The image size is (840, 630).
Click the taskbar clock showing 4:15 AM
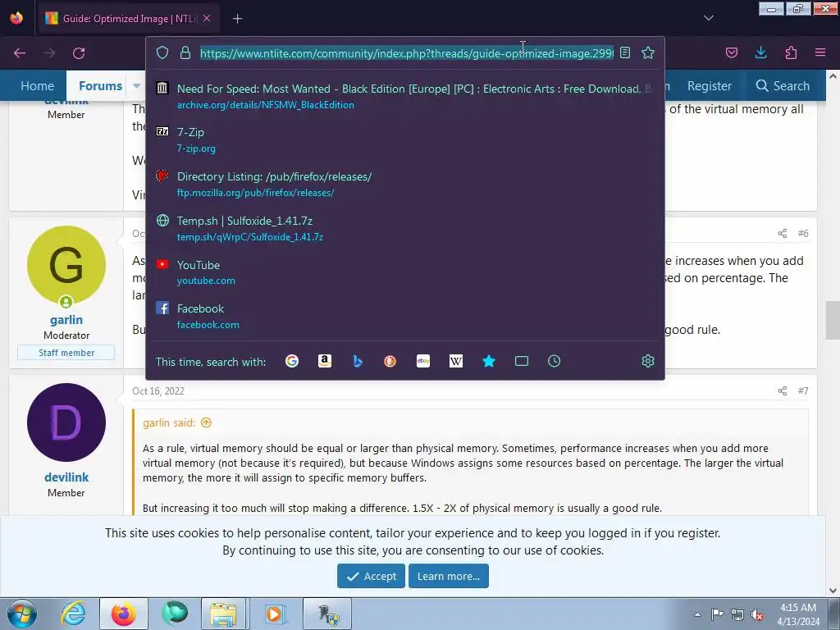point(797,614)
